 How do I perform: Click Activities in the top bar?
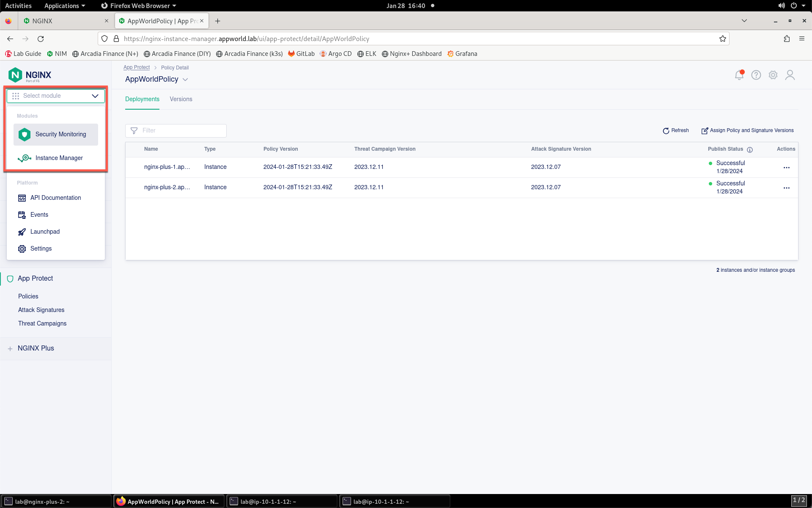click(18, 6)
